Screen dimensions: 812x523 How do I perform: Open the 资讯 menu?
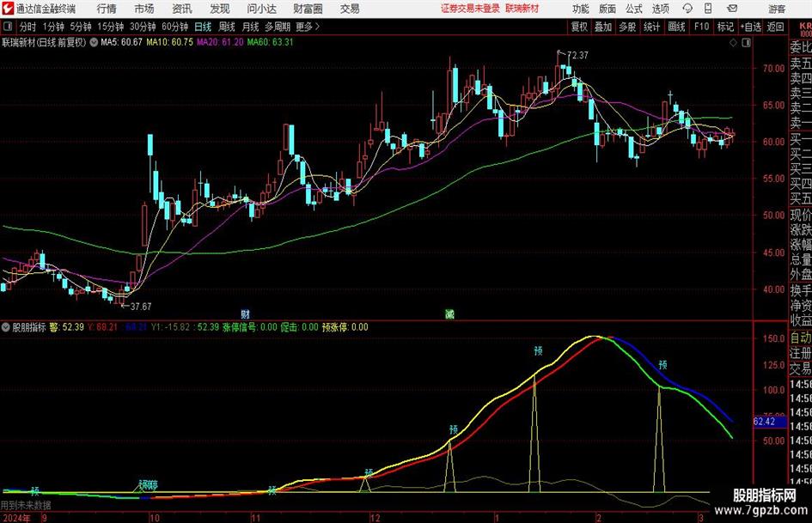click(x=182, y=9)
